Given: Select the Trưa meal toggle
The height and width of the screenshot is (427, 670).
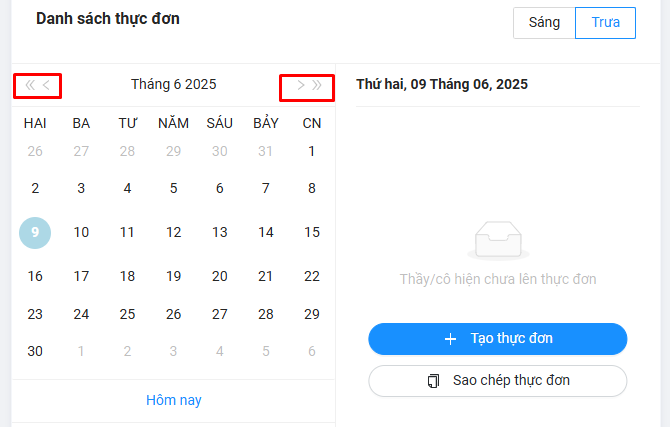Looking at the screenshot, I should [x=605, y=23].
